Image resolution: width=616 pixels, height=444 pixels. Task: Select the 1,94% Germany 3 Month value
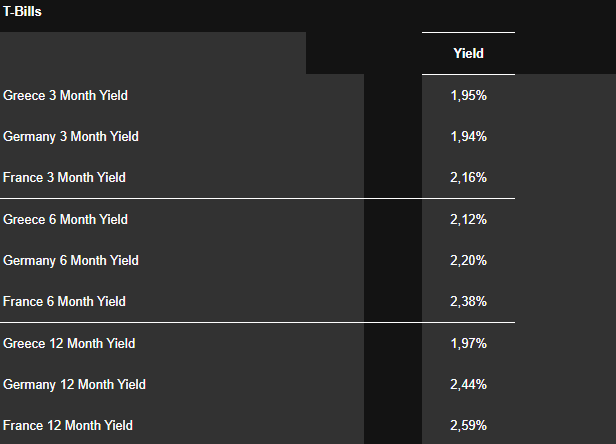click(x=468, y=136)
